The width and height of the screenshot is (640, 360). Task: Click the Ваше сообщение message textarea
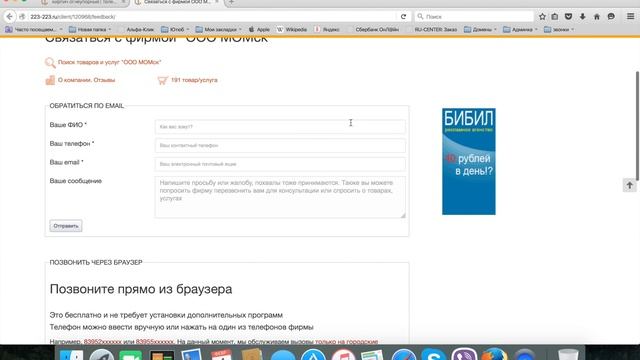280,197
